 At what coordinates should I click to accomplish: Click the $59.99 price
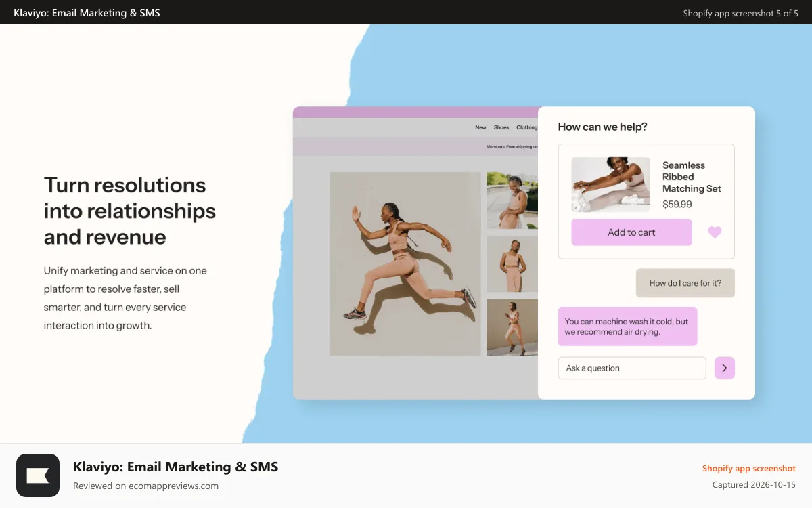(x=677, y=204)
